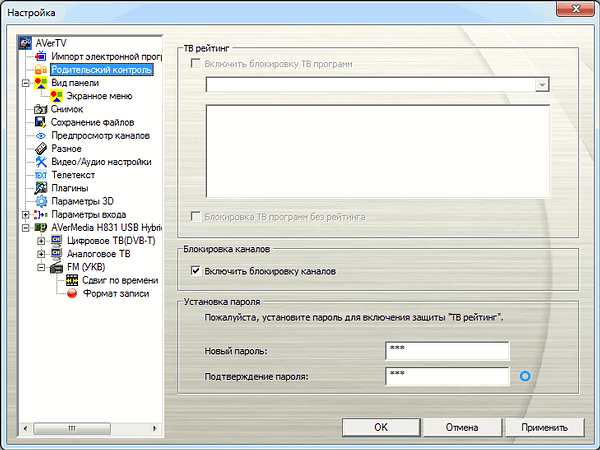This screenshot has width=600, height=450.
Task: Click the Применить button
Action: 544,427
